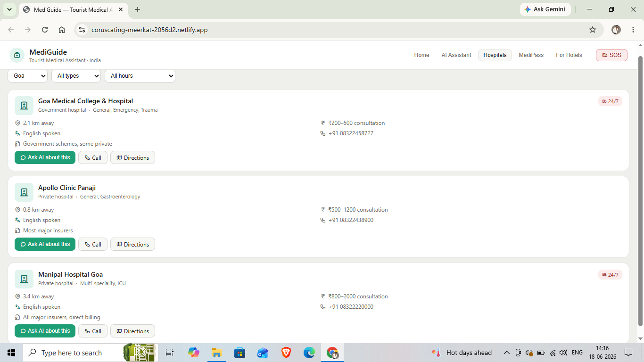Call Apollo Clinic Panaji
This screenshot has width=644, height=362.
(x=93, y=244)
